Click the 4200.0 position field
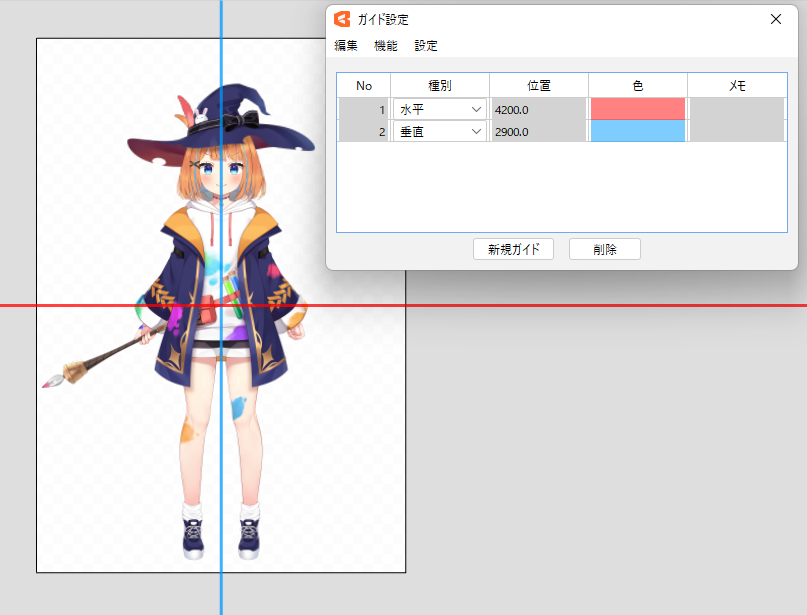The width and height of the screenshot is (807, 615). 538,109
